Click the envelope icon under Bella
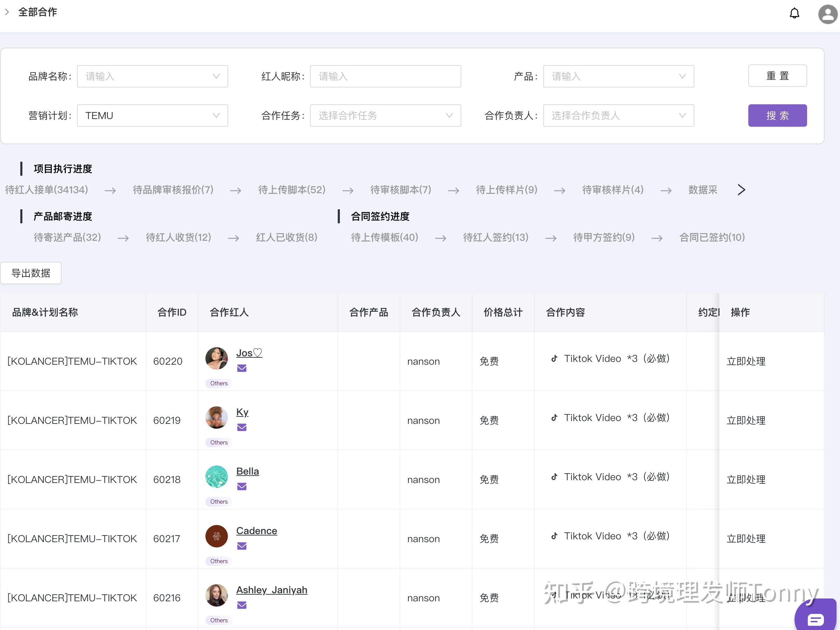 [242, 486]
